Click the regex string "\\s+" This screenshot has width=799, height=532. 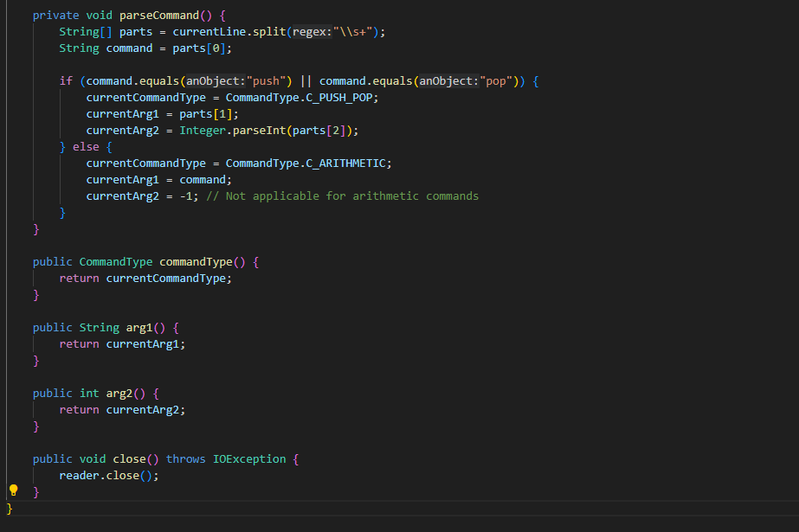pos(357,31)
